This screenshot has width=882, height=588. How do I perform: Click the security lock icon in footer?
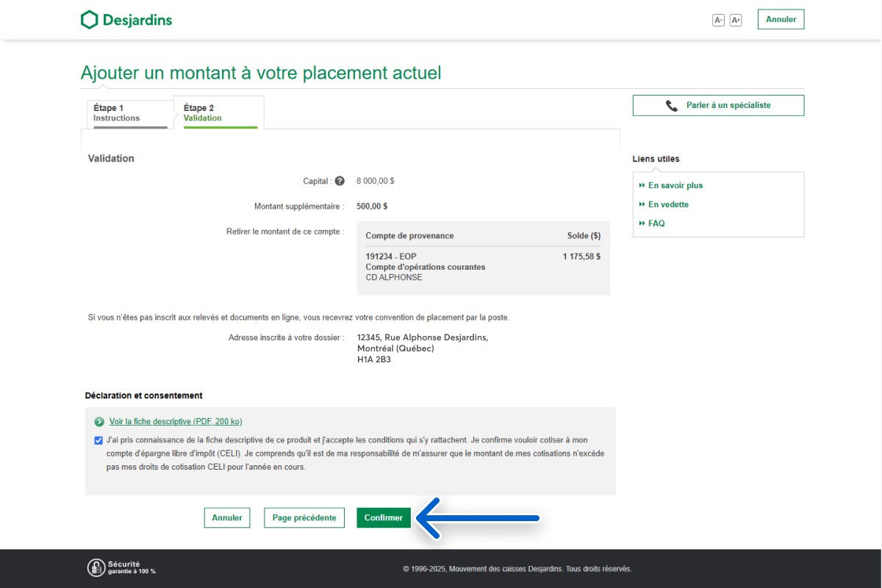coord(96,567)
